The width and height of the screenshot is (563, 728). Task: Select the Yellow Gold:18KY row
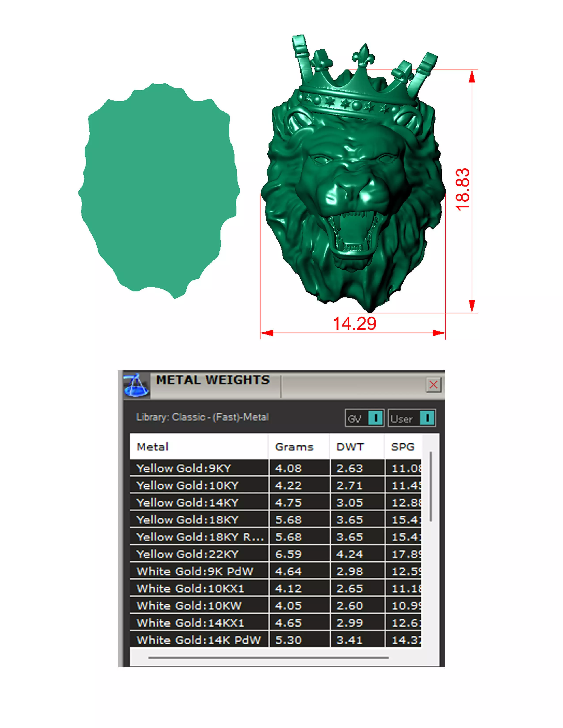[x=276, y=520]
